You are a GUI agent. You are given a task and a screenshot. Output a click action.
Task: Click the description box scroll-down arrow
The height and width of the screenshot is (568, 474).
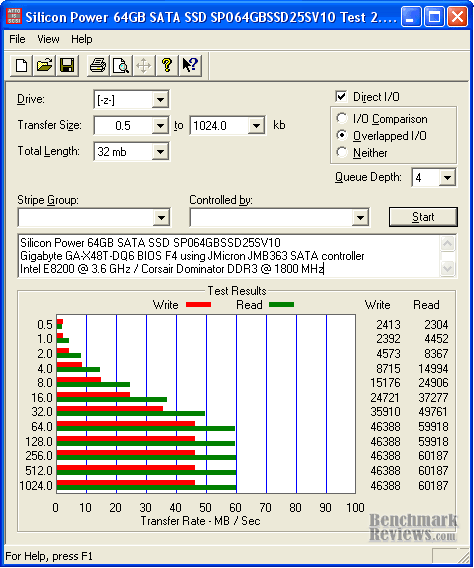point(448,268)
